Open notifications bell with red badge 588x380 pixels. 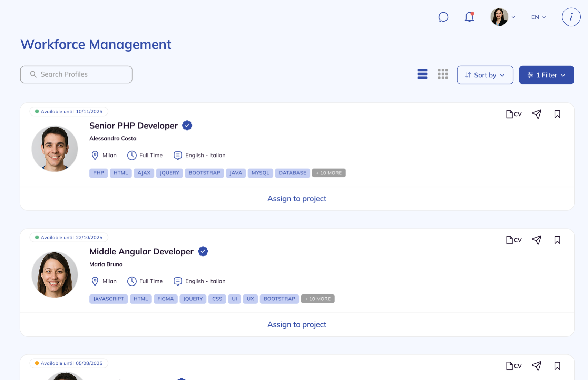click(x=469, y=17)
